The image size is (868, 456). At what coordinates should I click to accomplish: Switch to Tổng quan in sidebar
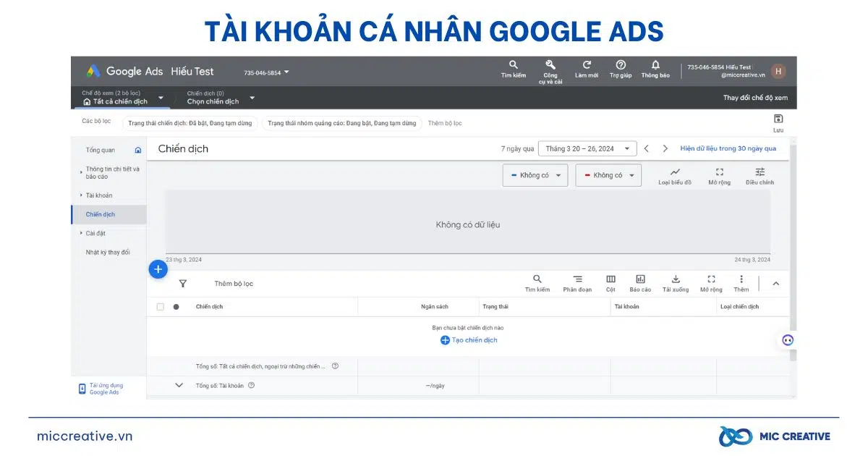pyautogui.click(x=100, y=150)
